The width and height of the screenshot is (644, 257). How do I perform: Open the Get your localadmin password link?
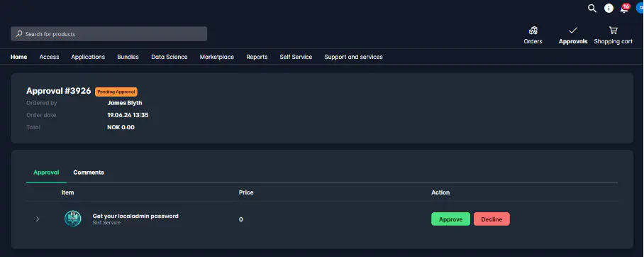(135, 216)
